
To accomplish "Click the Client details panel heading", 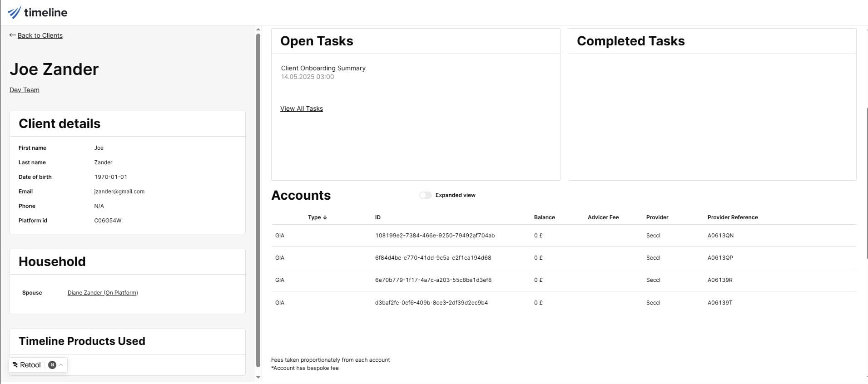I will click(60, 123).
